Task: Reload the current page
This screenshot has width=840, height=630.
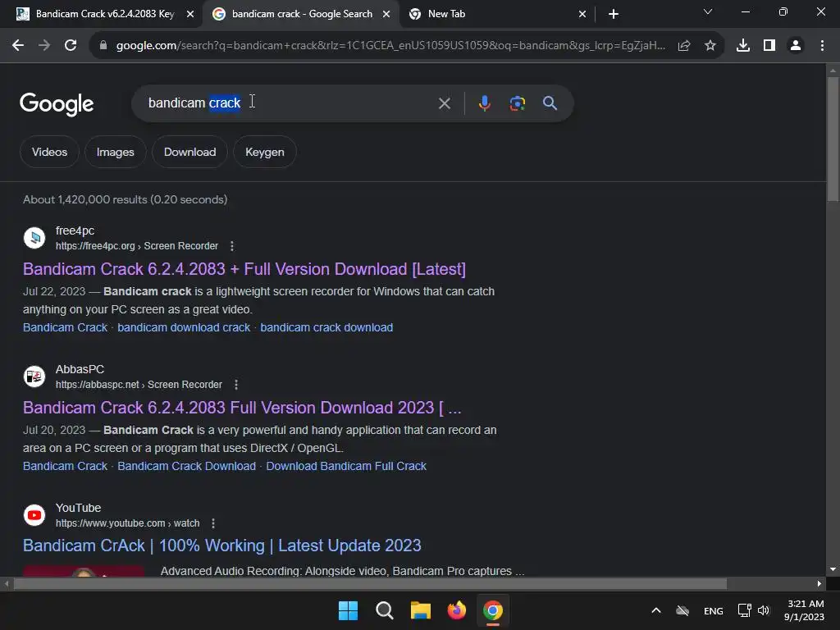Action: 71,46
